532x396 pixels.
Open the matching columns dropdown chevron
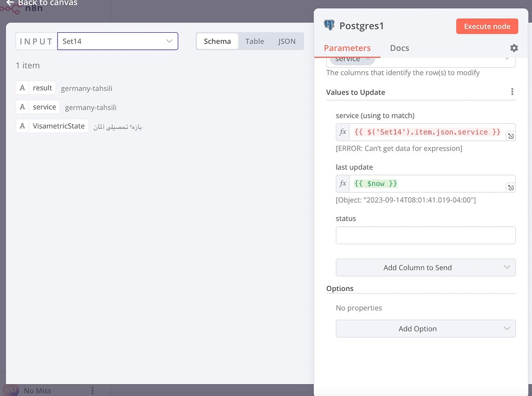tap(507, 59)
